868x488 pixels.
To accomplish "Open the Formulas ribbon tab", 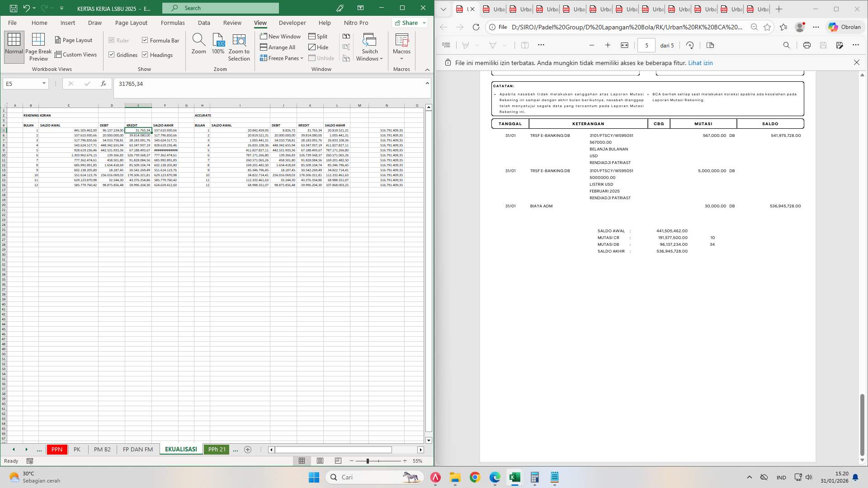I will pos(173,23).
